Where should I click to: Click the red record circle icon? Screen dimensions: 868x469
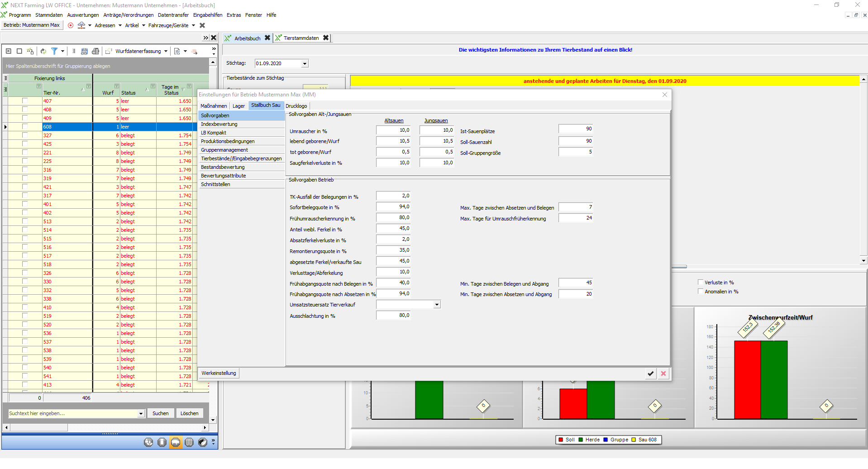pyautogui.click(x=71, y=25)
